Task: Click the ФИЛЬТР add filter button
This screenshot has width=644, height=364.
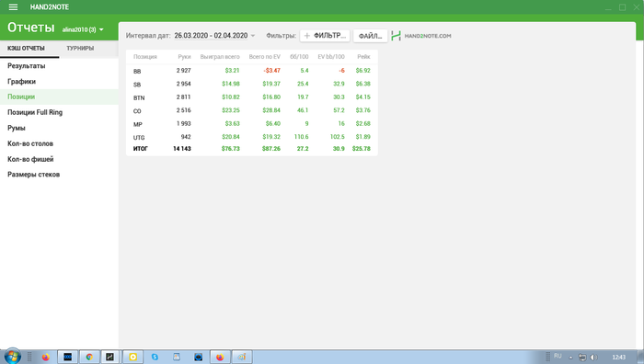Action: point(325,36)
